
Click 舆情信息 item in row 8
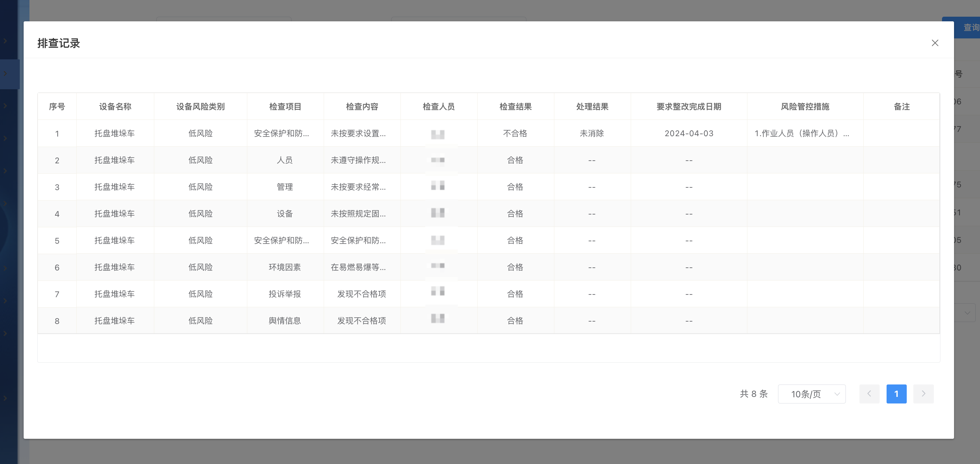pos(285,321)
